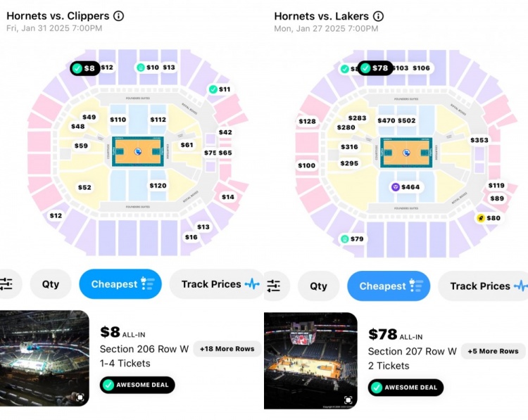Toggle Cheapest sort on Clippers panel
This screenshot has height=420, width=528.
point(120,284)
